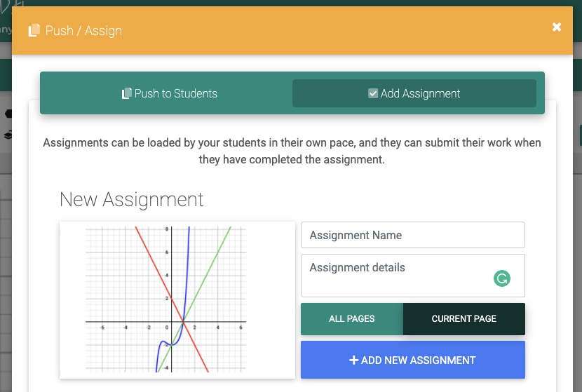Open the Grammarly icon in details field
Viewport: 582px width, 392px height.
pyautogui.click(x=502, y=278)
